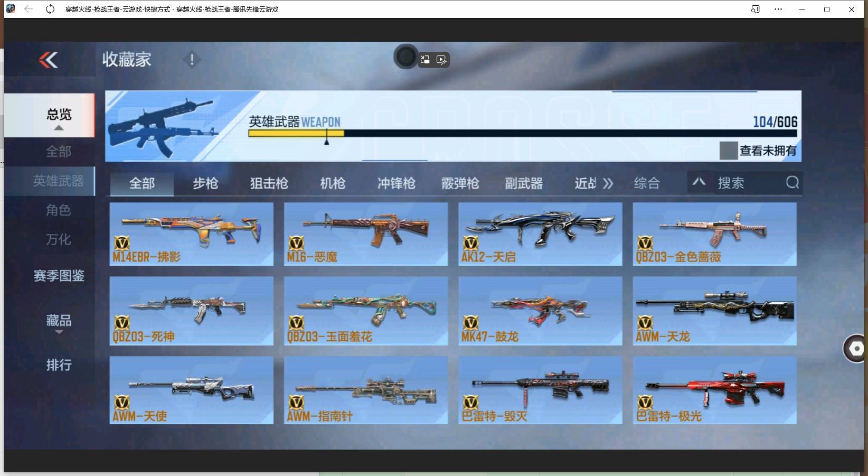Click the screen recording icon at top

point(441,60)
